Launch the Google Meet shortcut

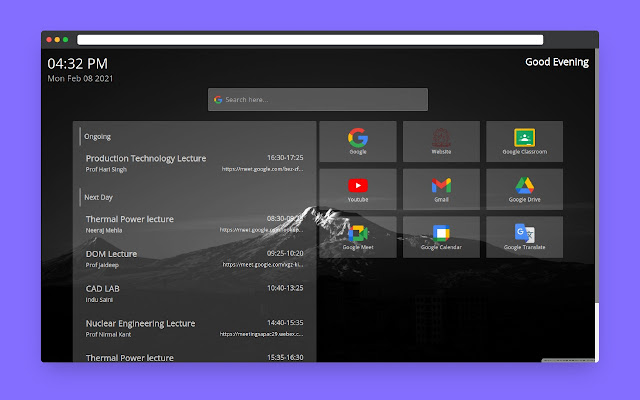358,237
